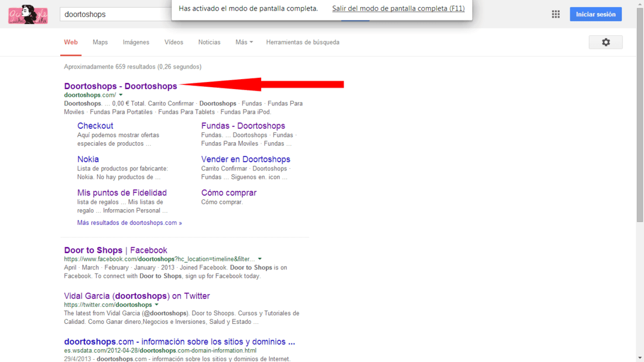
Task: Expand the arrow beside the Facebook result URL
Action: (259, 259)
